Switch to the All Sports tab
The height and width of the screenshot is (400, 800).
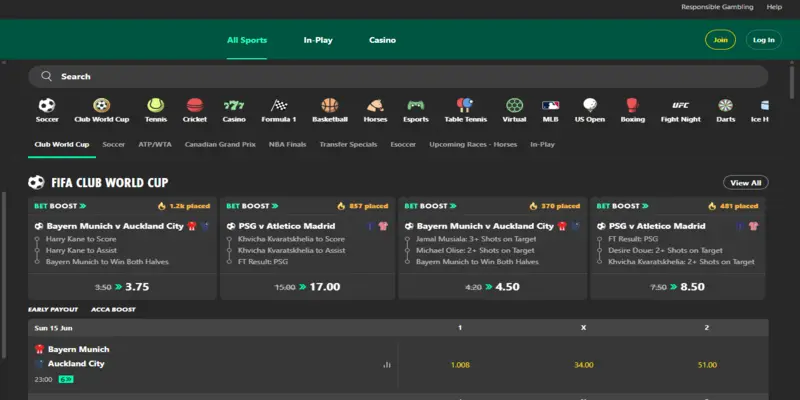click(x=247, y=40)
